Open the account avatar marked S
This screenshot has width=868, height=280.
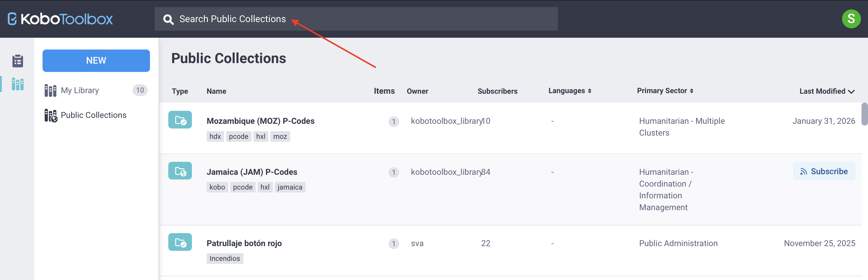click(x=851, y=19)
